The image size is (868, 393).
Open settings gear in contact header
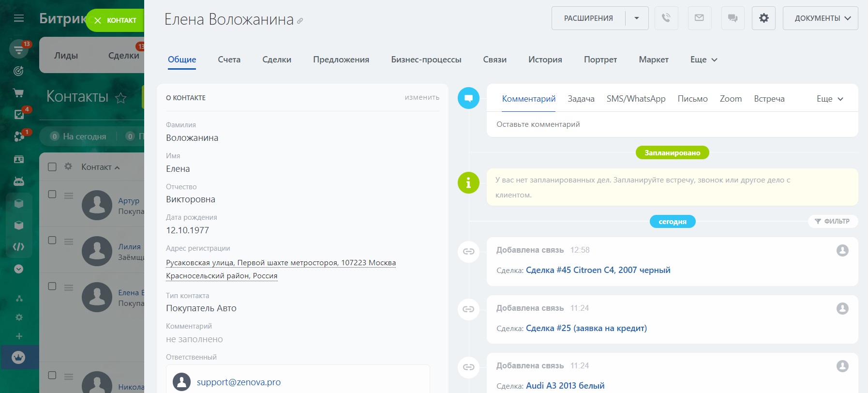763,18
